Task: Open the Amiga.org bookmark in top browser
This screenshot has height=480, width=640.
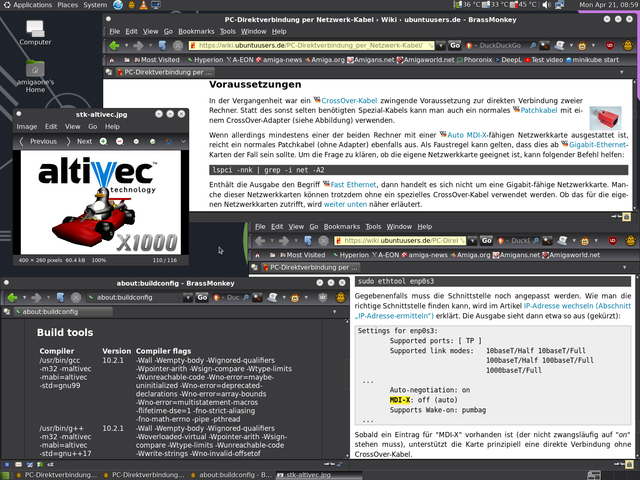Action: pos(324,60)
